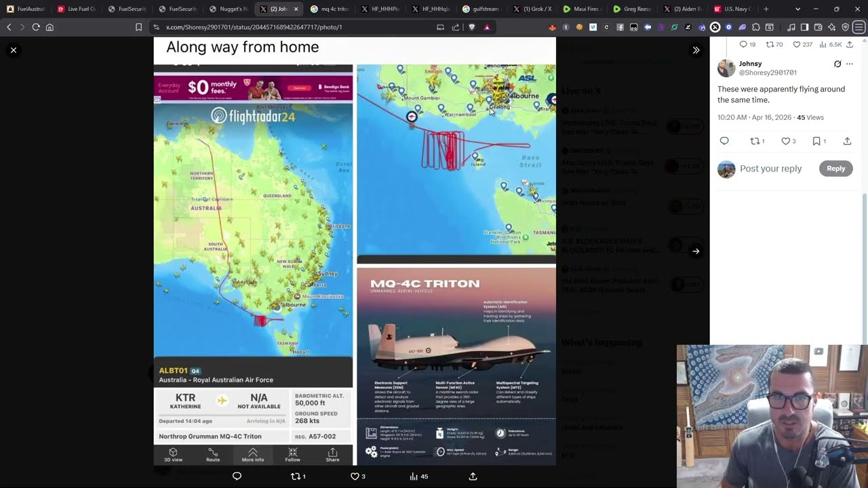Open the '10:20 AM · Apr 16, 2026' timestamp link
Image resolution: width=868 pixels, height=488 pixels.
pos(754,117)
